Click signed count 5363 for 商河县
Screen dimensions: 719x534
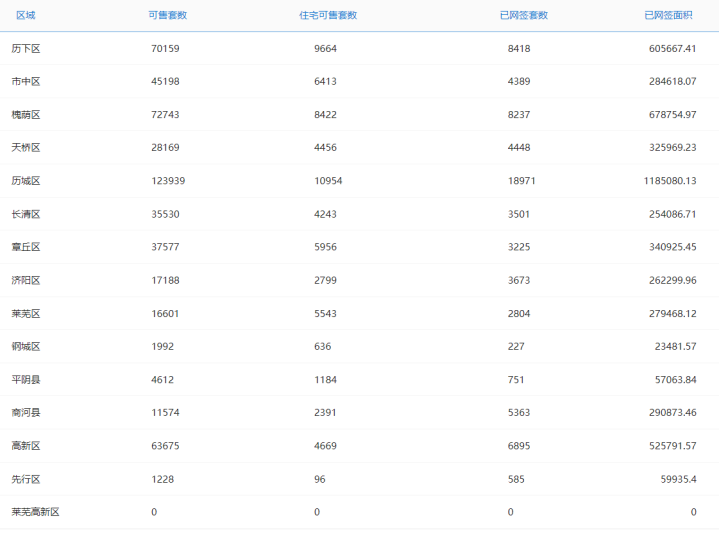pyautogui.click(x=519, y=413)
